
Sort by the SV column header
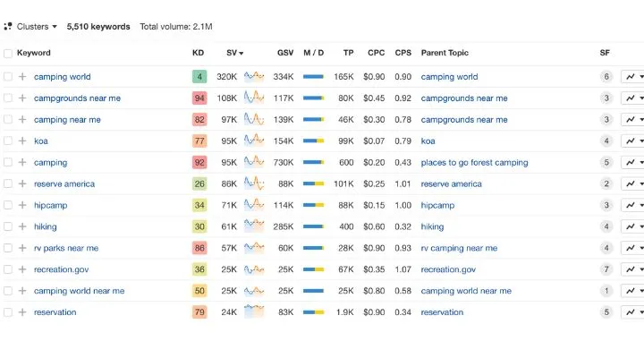click(234, 53)
